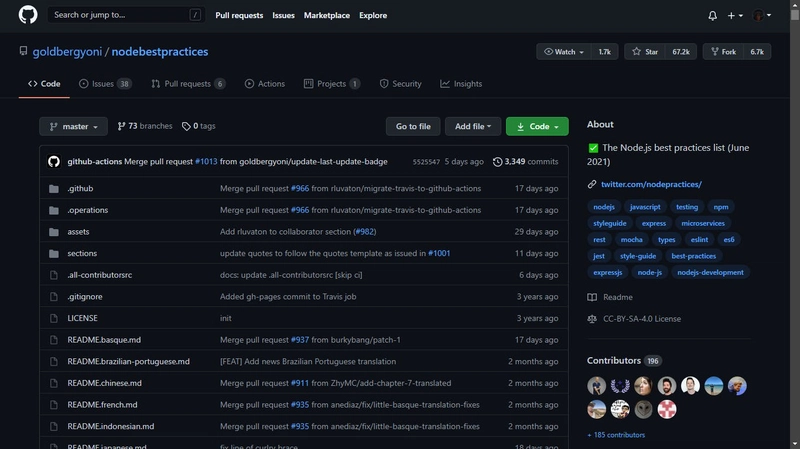
Task: Open the + 185 contributors link
Action: 616,435
